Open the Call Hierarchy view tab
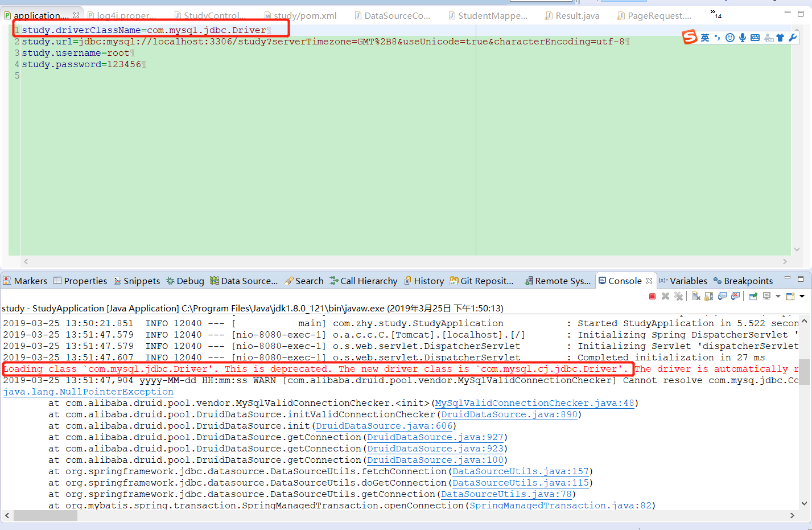Viewport: 812px width, 530px height. click(x=363, y=281)
